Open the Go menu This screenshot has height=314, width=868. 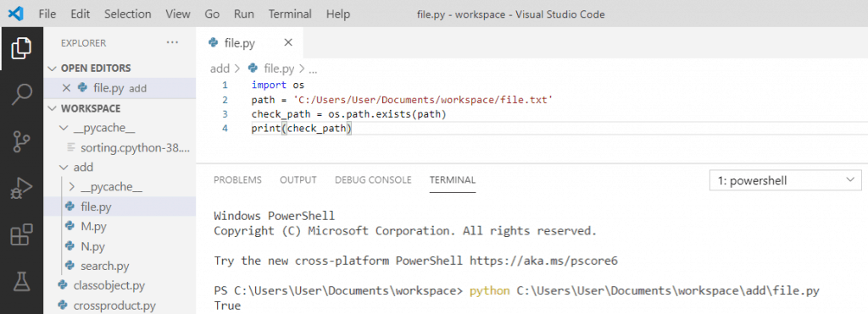(212, 14)
